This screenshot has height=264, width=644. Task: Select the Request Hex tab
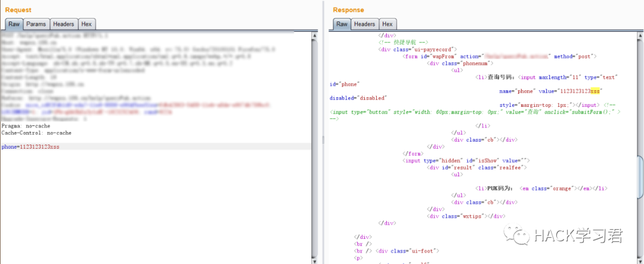pos(86,24)
